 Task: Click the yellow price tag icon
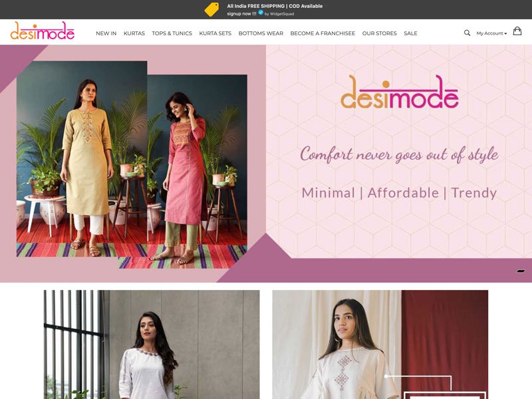211,9
